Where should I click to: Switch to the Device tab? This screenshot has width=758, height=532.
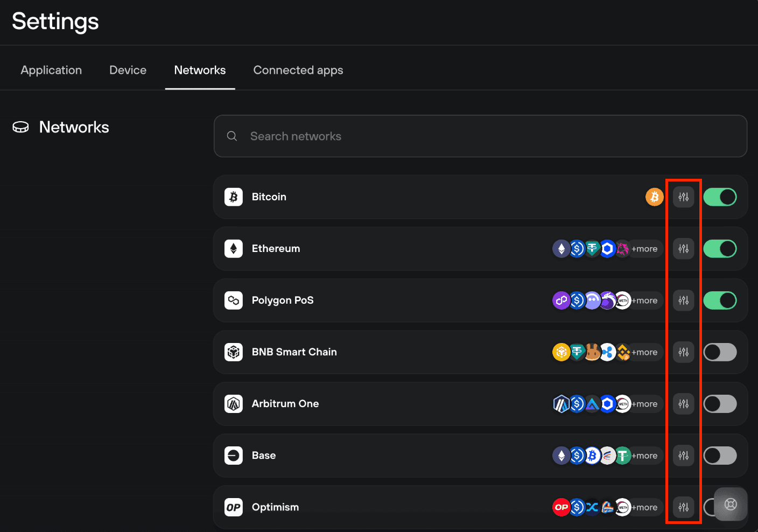click(128, 70)
